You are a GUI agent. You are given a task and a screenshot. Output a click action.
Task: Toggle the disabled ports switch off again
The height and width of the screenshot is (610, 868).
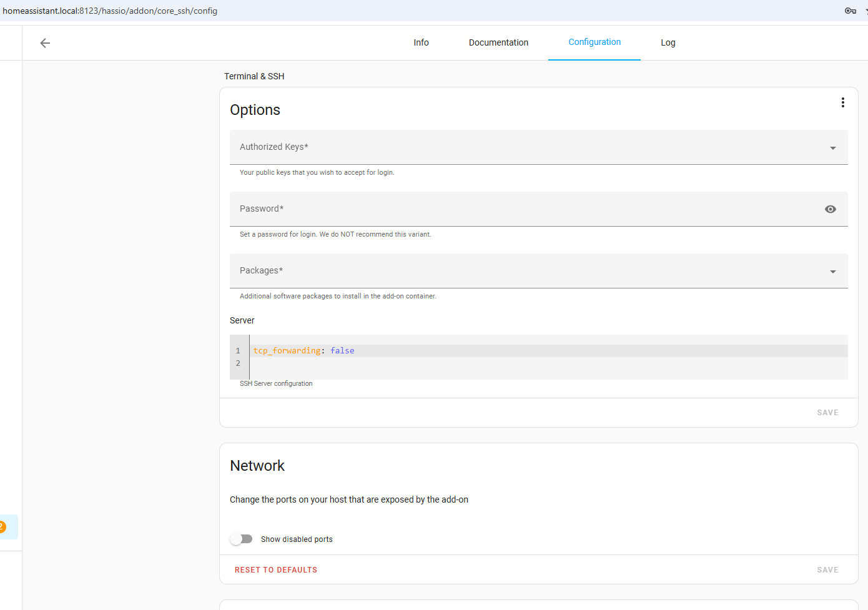click(241, 538)
